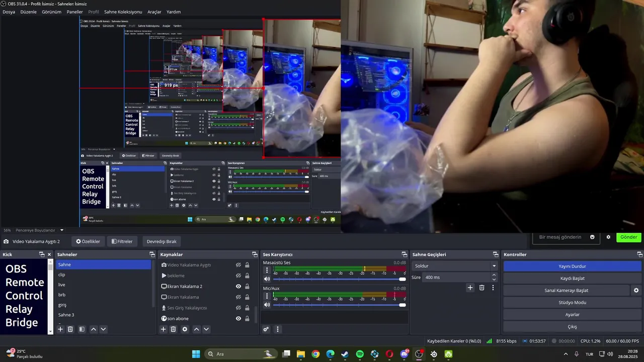Show the Video Yakalama Aygıtı source
This screenshot has height=362, width=644.
click(238, 265)
